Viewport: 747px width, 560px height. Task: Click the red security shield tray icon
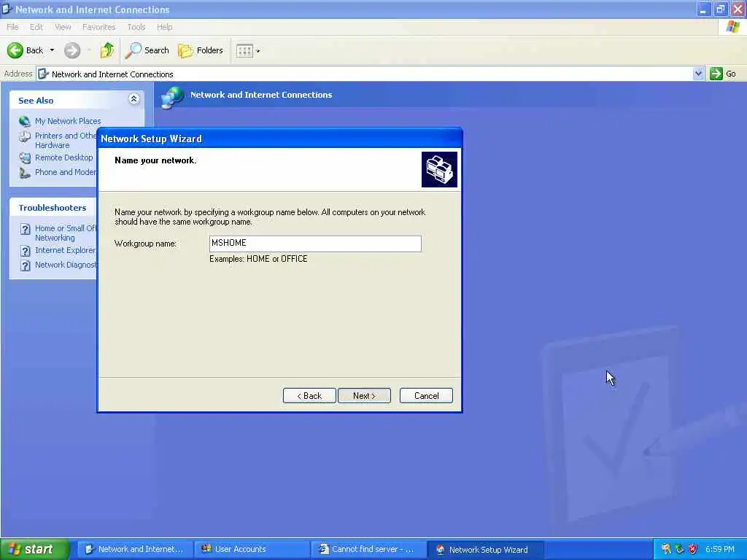coord(693,549)
